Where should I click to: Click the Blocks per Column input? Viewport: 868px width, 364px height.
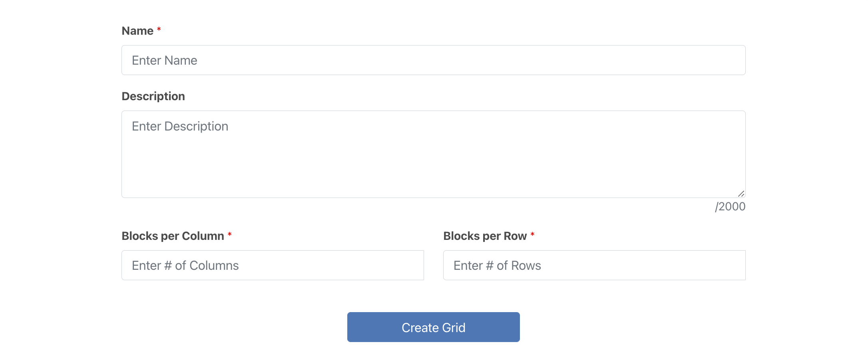(x=273, y=265)
